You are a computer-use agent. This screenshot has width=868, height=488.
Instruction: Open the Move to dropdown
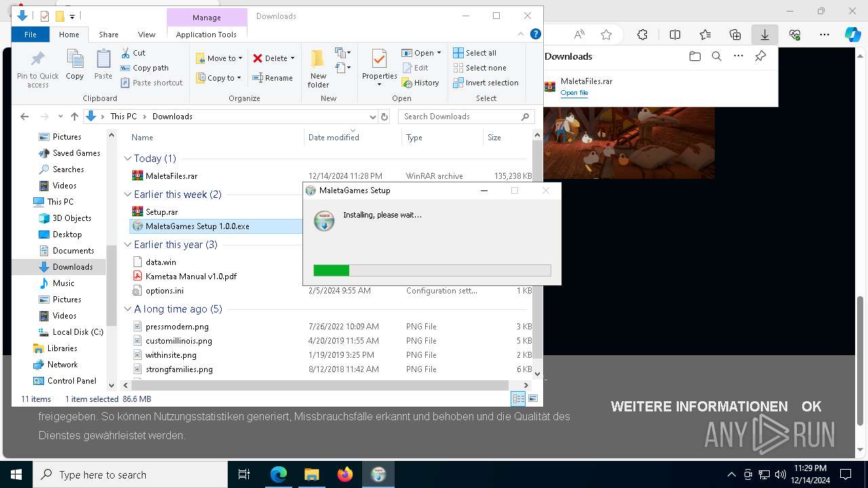pyautogui.click(x=219, y=58)
